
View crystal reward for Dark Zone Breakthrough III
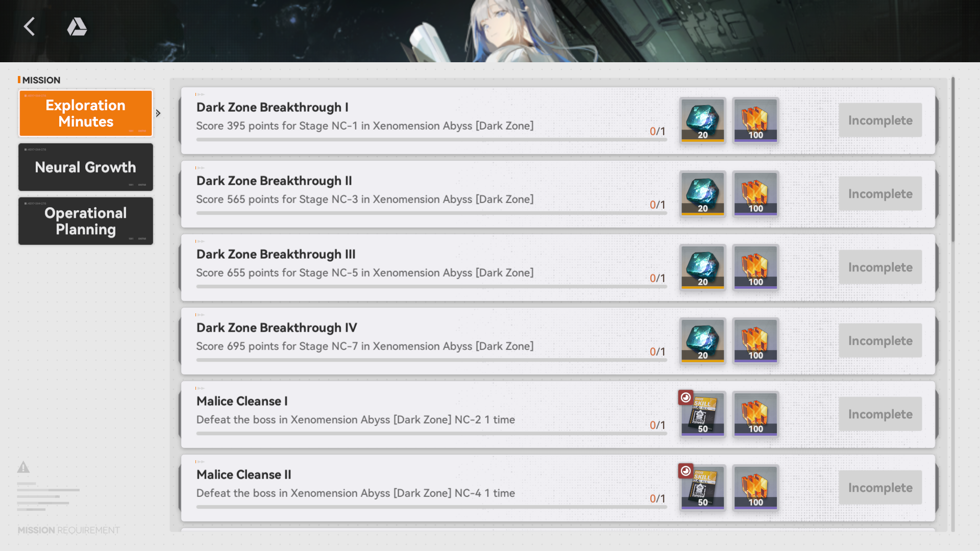(703, 267)
